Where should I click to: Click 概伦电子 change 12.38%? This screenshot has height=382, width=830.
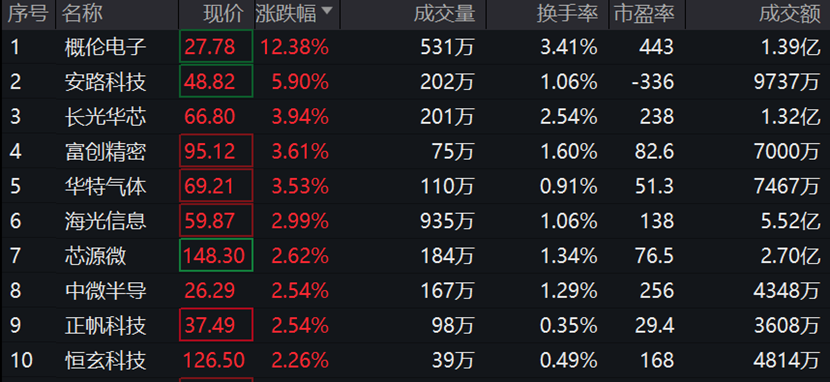point(294,48)
